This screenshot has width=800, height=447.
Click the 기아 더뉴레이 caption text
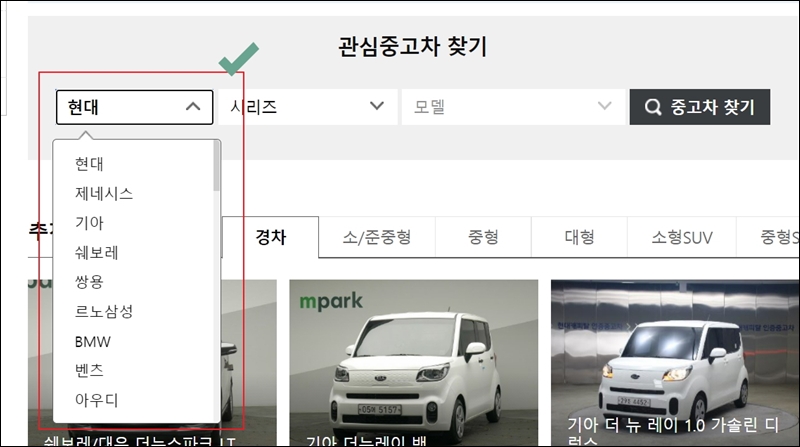tap(366, 441)
